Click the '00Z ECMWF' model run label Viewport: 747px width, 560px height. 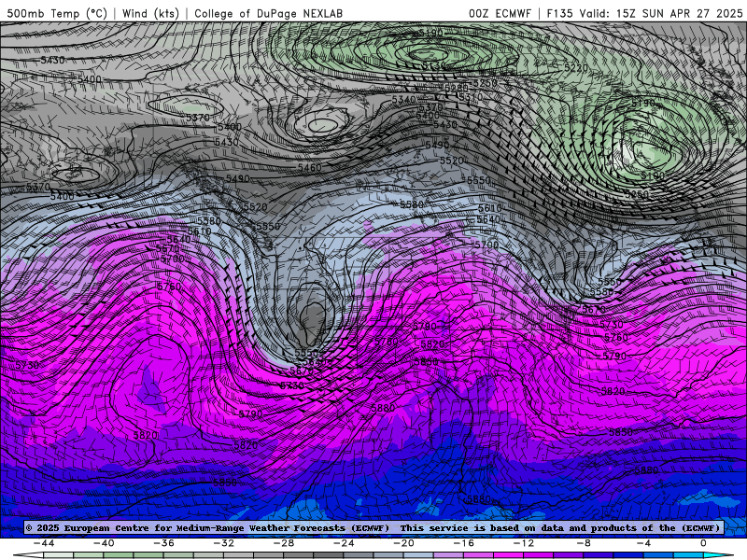tap(500, 13)
